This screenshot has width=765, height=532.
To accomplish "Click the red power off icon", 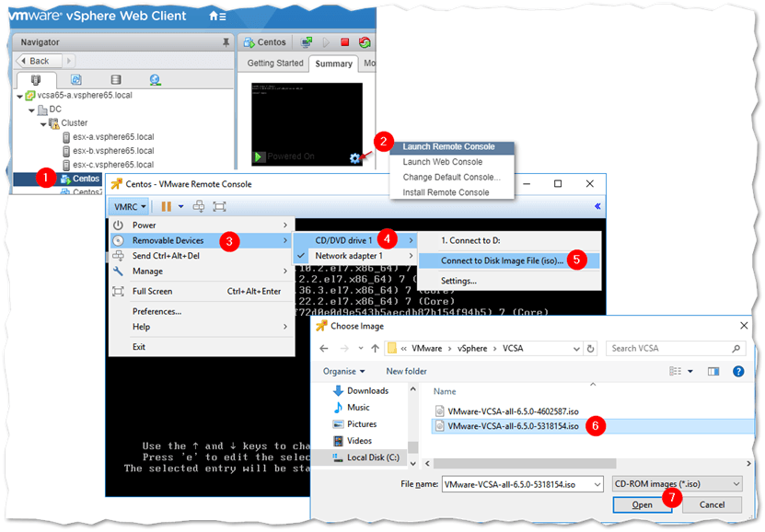I will [x=345, y=42].
